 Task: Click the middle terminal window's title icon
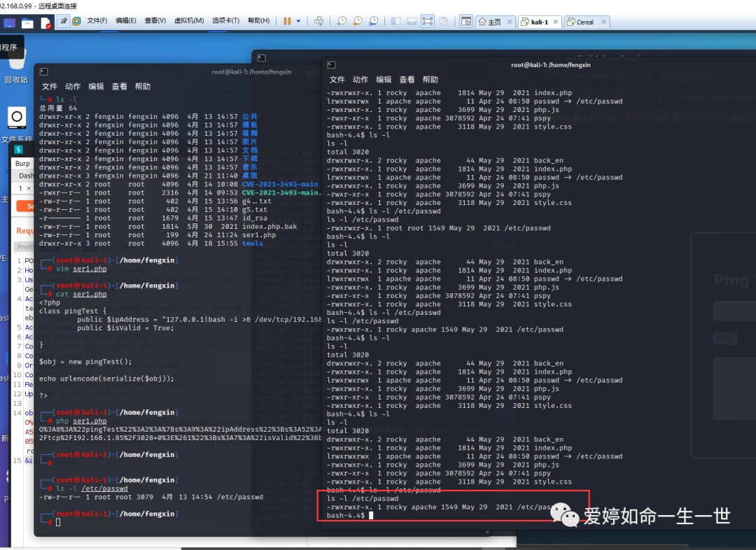262,58
